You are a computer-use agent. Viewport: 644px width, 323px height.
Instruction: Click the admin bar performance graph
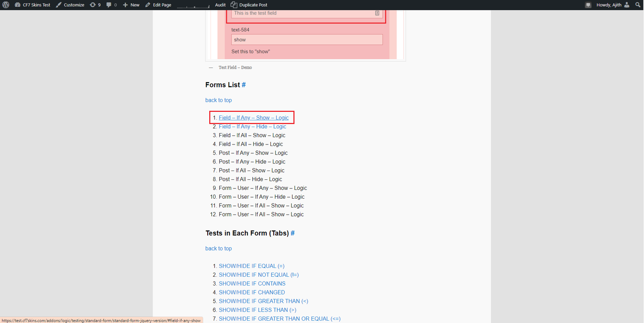pos(193,5)
